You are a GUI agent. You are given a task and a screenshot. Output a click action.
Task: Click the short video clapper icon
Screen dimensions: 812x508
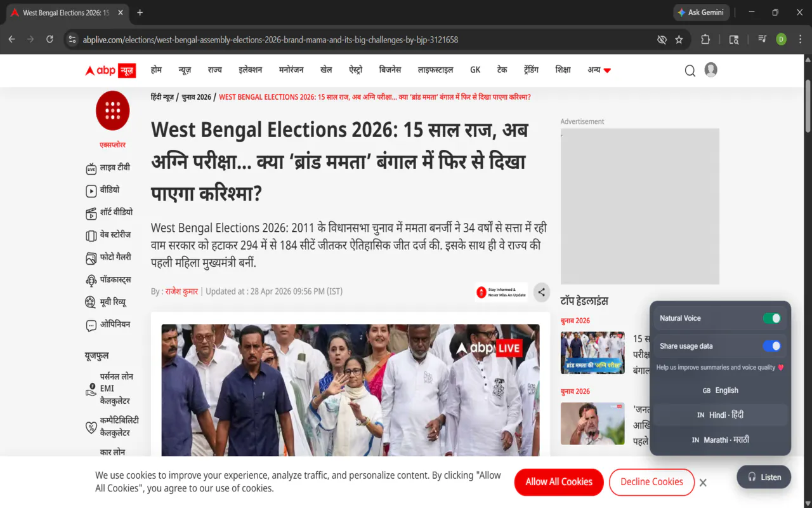[x=91, y=213]
